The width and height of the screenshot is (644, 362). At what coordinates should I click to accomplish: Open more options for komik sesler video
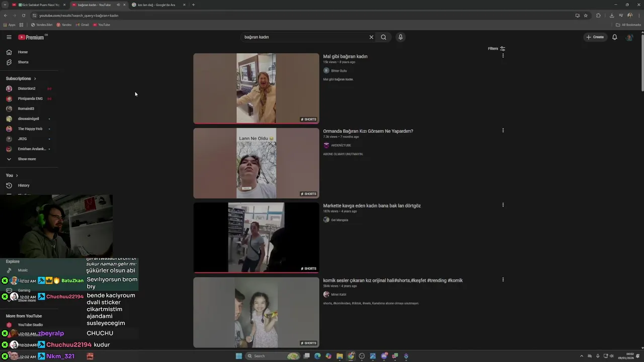click(503, 280)
